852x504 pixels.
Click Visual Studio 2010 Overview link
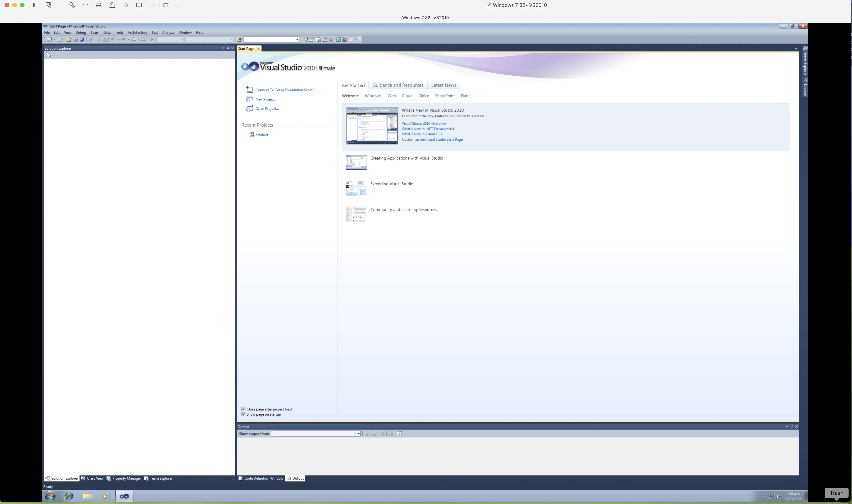424,124
